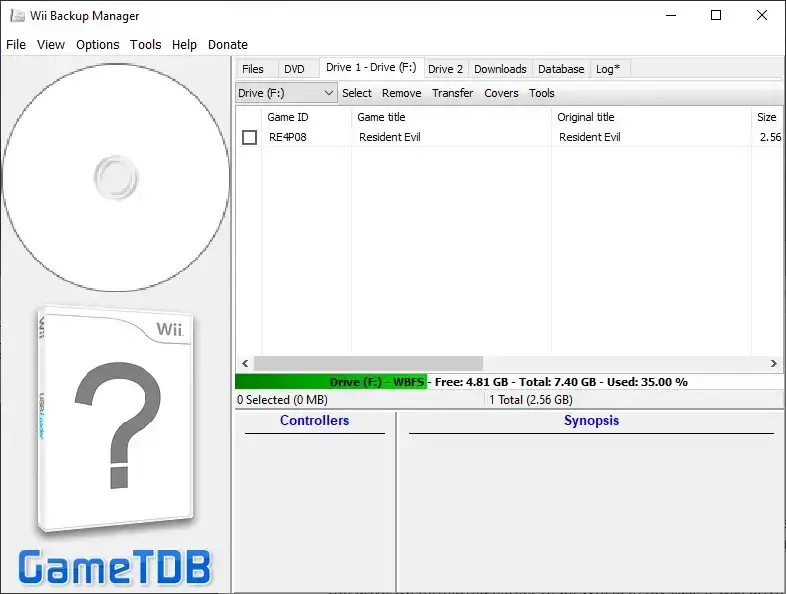Image resolution: width=786 pixels, height=594 pixels.
Task: Open the Help menu
Action: coord(184,45)
